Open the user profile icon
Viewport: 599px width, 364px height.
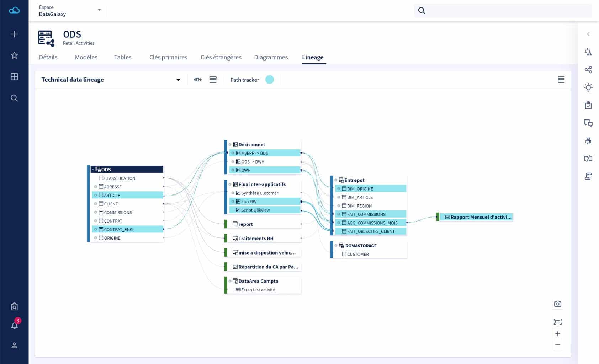[x=14, y=346]
